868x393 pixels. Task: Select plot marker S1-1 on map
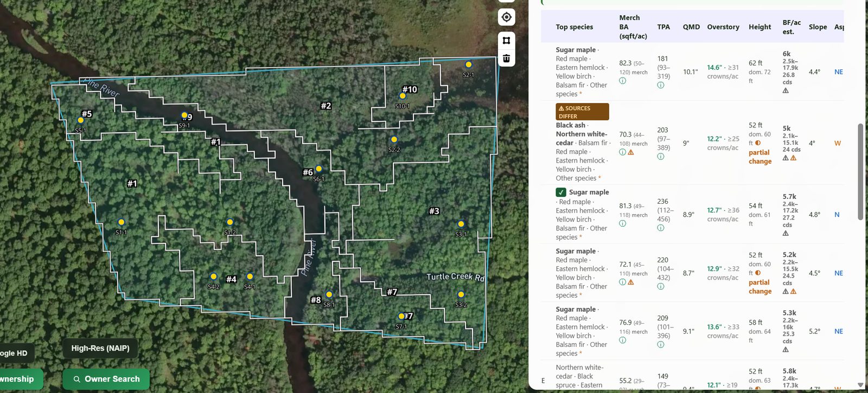click(121, 222)
